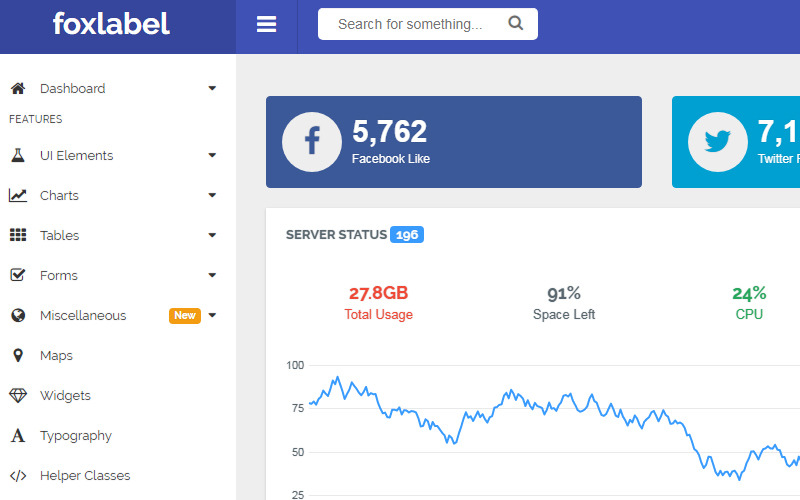
Task: Toggle the hamburger menu icon
Action: pyautogui.click(x=266, y=24)
